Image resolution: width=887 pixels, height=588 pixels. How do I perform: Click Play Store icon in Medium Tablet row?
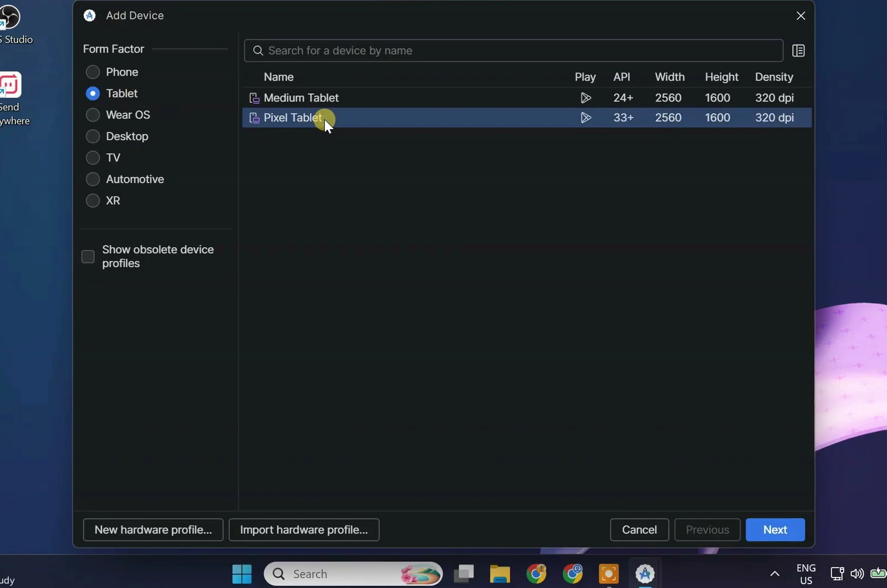point(585,98)
